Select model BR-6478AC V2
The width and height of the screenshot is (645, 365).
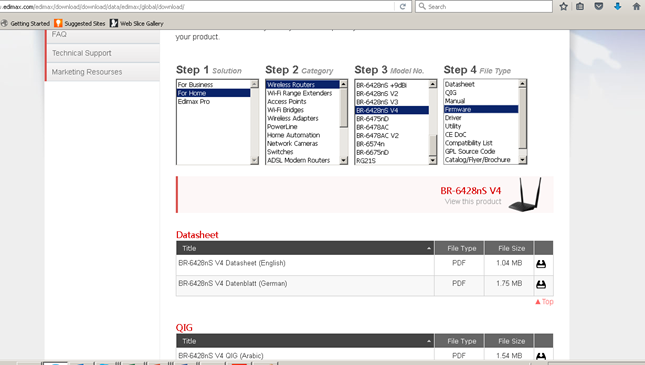click(392, 135)
